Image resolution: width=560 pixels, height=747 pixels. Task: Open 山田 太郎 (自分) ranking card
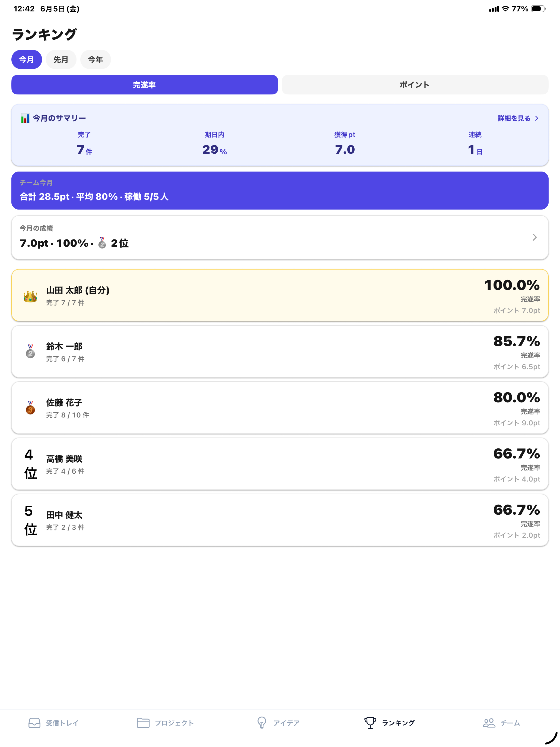(280, 295)
